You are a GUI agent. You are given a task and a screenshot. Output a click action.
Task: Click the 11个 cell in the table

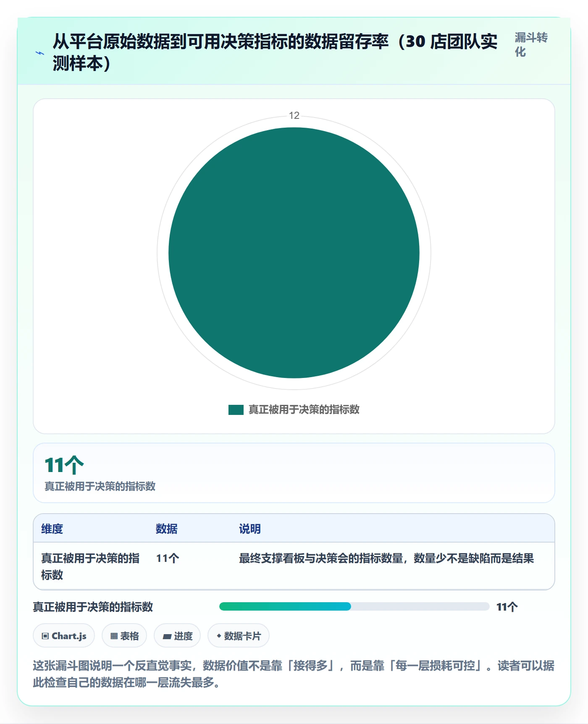coord(168,558)
